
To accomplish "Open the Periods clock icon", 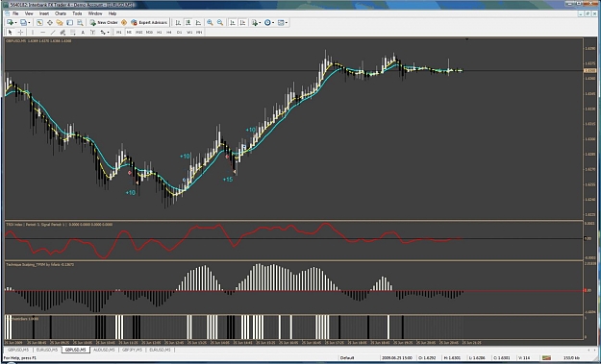I will (267, 23).
